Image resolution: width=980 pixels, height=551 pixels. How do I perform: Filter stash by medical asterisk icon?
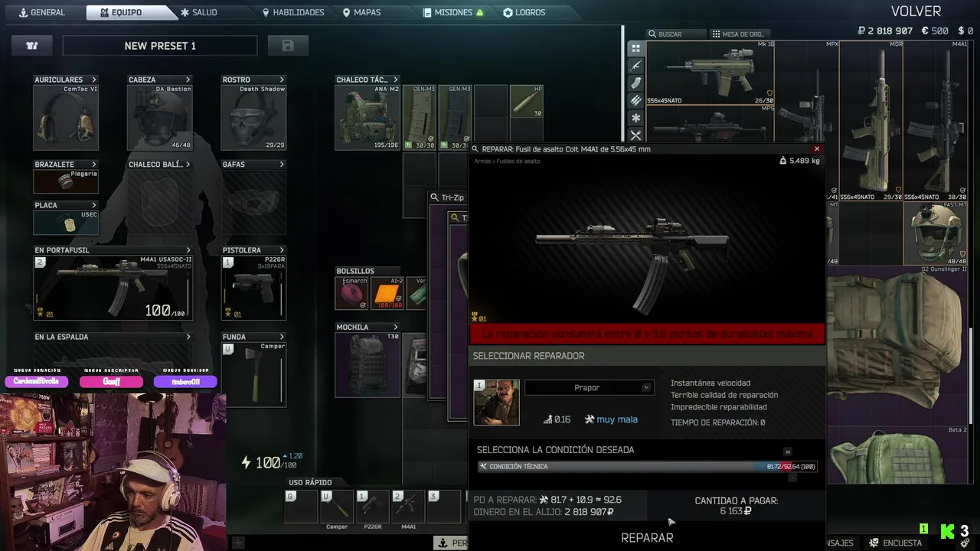[635, 118]
